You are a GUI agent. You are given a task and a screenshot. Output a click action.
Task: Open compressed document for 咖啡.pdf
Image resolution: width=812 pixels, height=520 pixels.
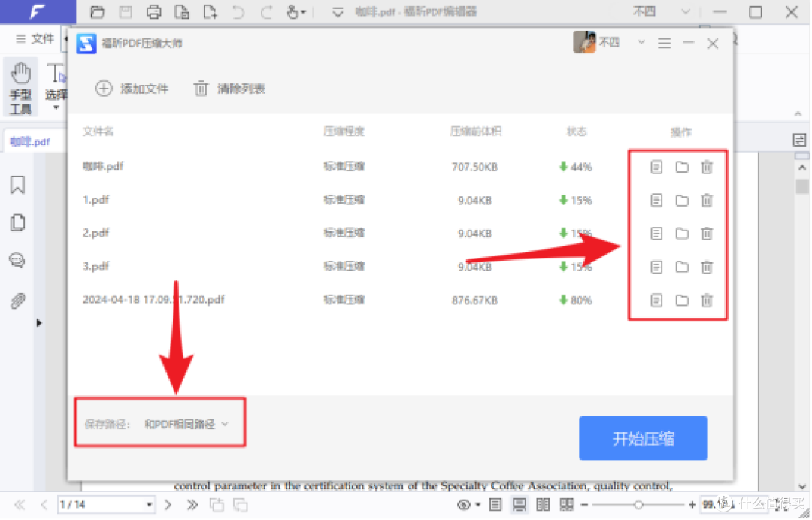coord(656,167)
